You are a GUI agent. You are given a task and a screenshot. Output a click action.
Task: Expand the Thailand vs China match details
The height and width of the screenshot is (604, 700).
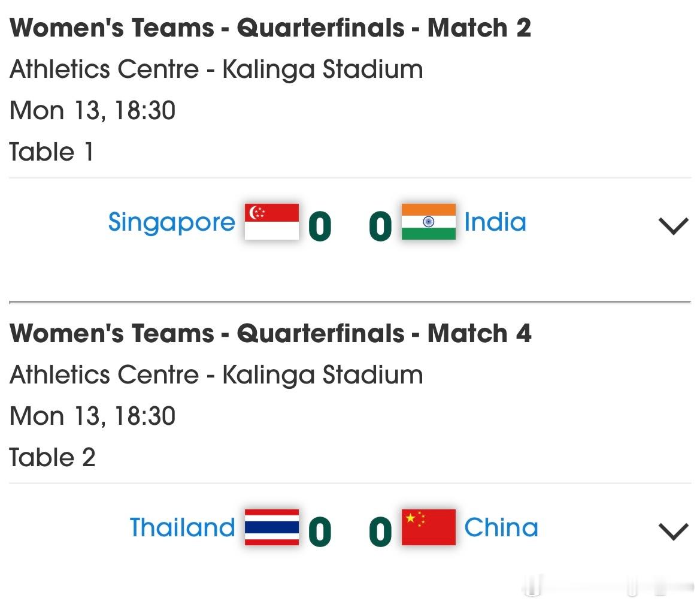pyautogui.click(x=673, y=531)
